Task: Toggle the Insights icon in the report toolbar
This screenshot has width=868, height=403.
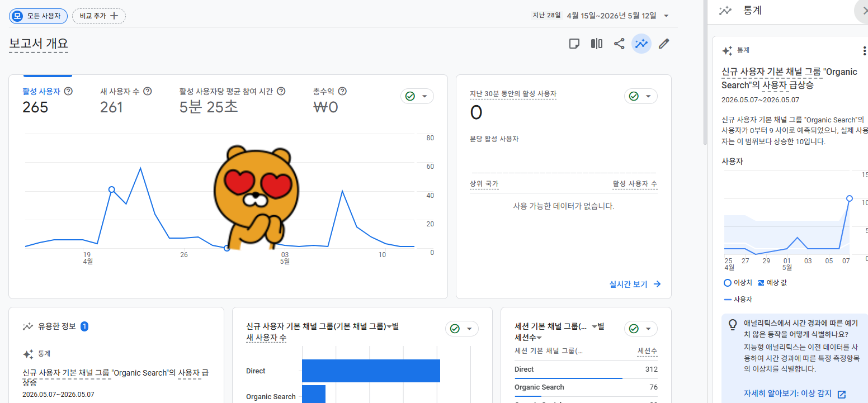Action: (x=641, y=44)
